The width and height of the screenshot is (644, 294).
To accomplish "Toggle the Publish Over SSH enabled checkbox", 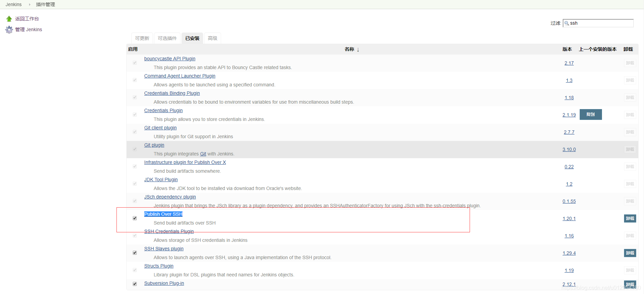I will tap(135, 218).
